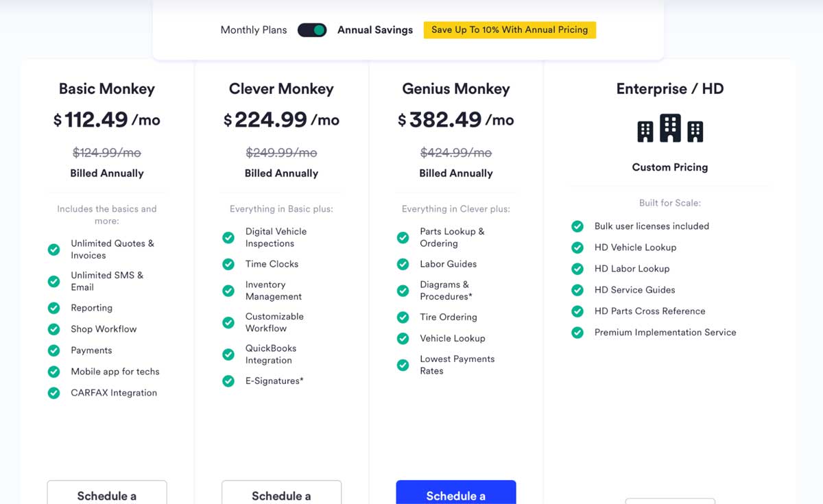Click the checkmark icon next to Tire Ordering
Image resolution: width=823 pixels, height=504 pixels.
point(403,317)
